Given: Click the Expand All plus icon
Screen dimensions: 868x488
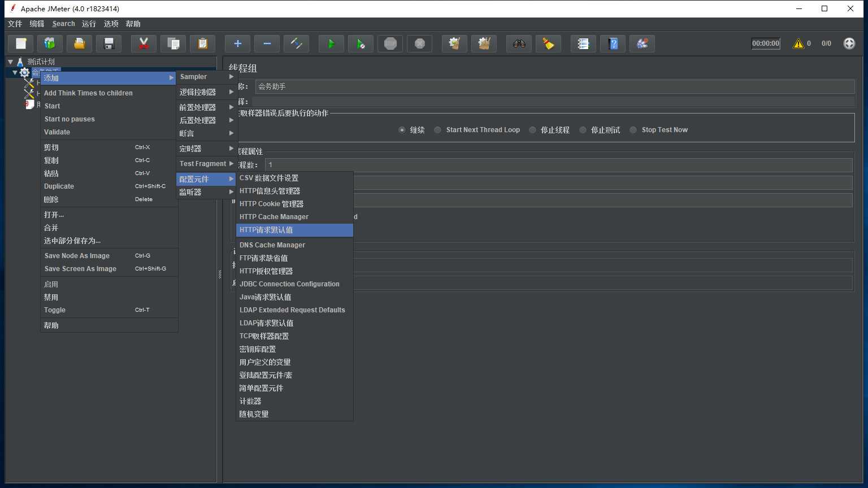Looking at the screenshot, I should point(238,43).
